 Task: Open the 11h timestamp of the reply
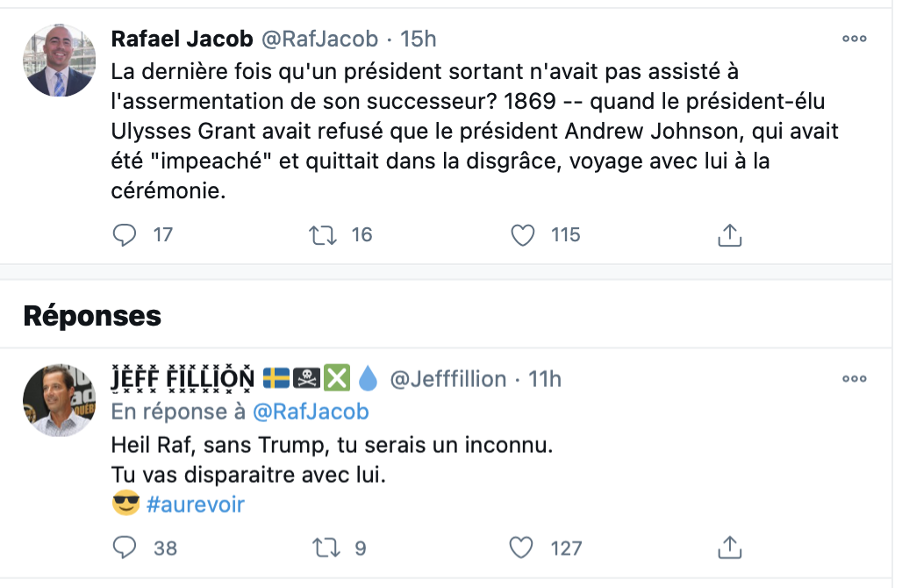click(x=545, y=378)
